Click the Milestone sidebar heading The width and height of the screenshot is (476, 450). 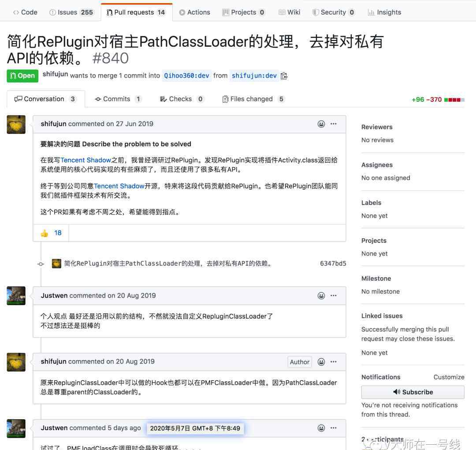tap(376, 279)
